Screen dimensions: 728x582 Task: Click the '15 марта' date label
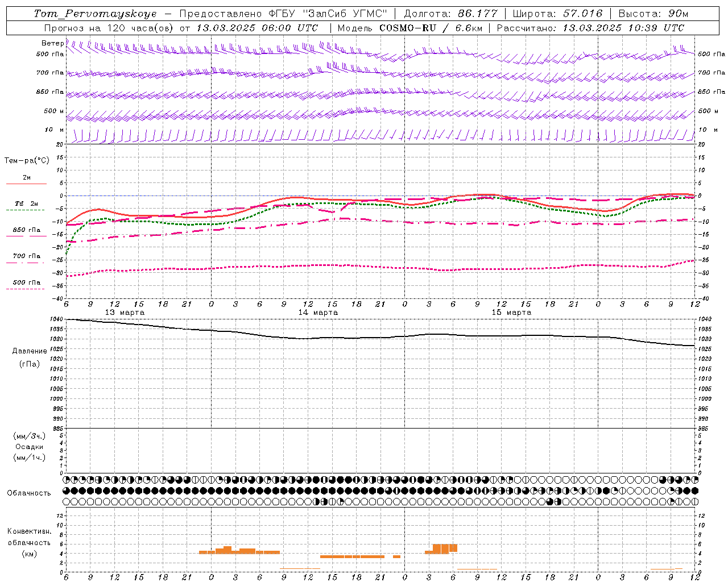(x=511, y=313)
